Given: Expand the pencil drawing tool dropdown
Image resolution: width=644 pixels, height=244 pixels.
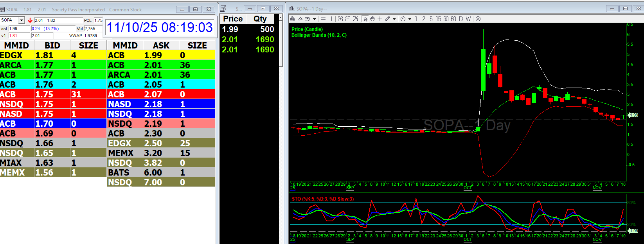Looking at the screenshot, I should point(394,19).
